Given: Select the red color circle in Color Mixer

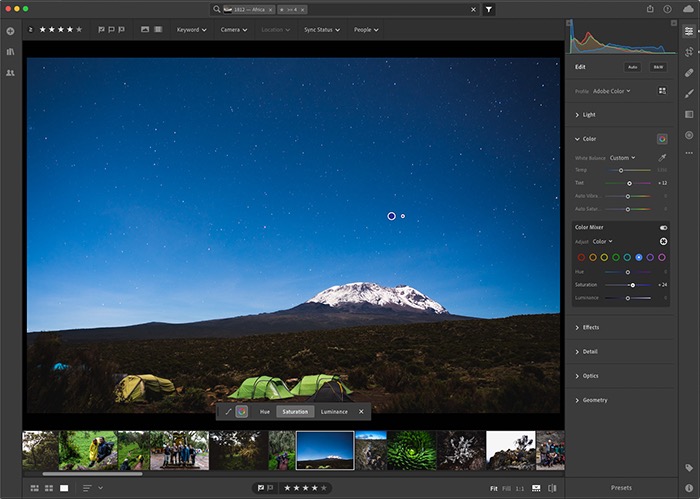Looking at the screenshot, I should pyautogui.click(x=581, y=257).
